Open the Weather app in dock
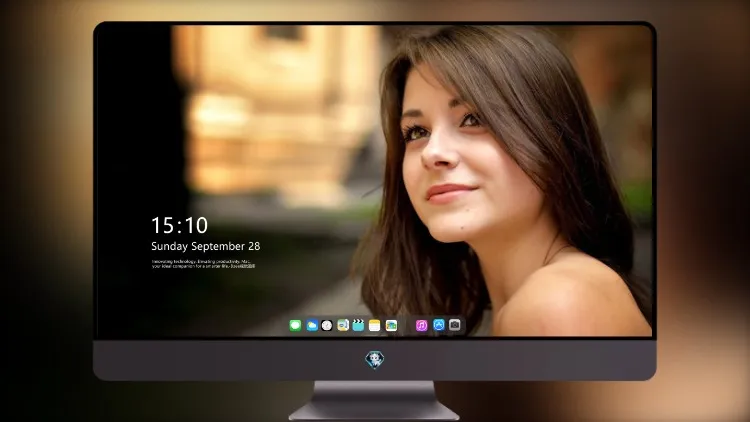This screenshot has width=750, height=422. coord(312,325)
